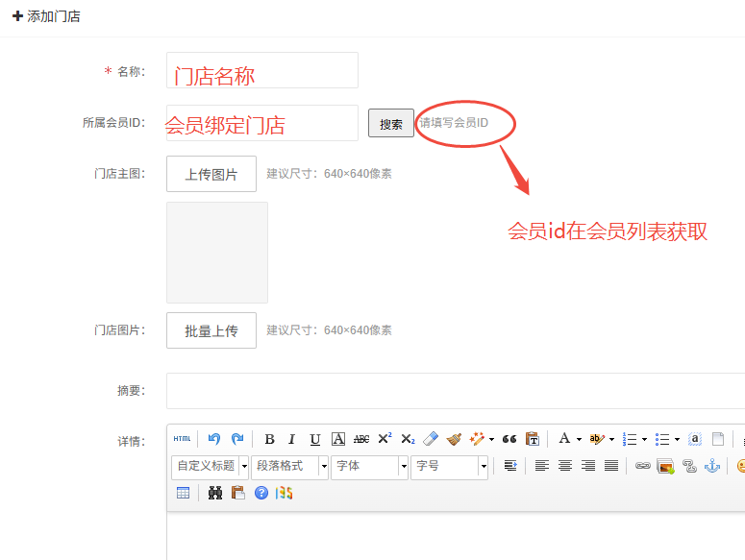Open find and replace binoculars icon
Screen dimensions: 745x560
click(x=215, y=493)
